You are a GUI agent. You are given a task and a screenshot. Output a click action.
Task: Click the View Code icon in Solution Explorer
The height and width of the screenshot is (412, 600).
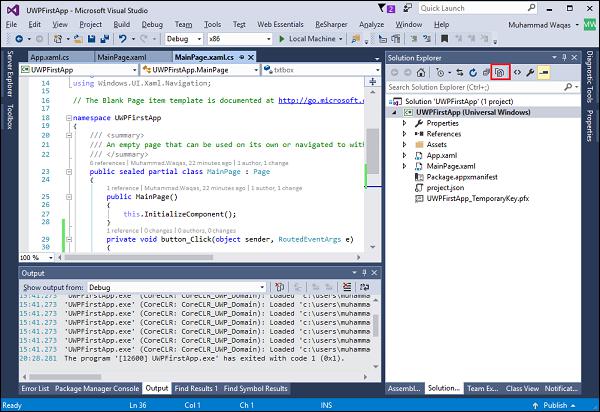tap(517, 73)
